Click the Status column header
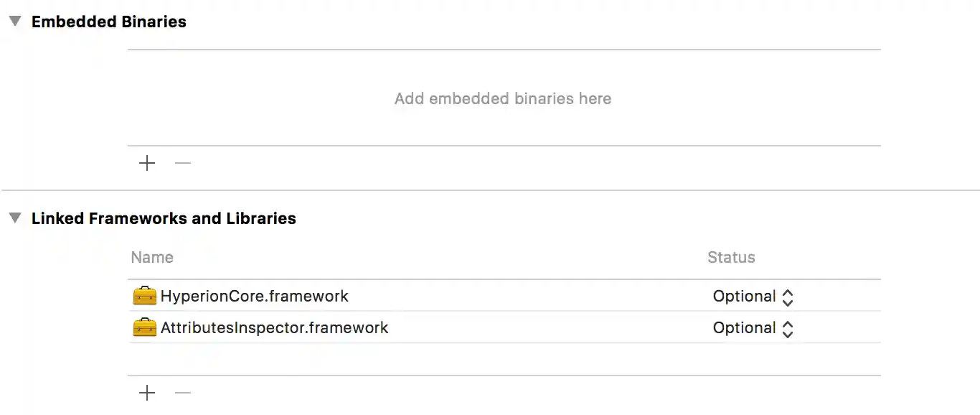Screen dimensions: 980x415 (x=731, y=257)
